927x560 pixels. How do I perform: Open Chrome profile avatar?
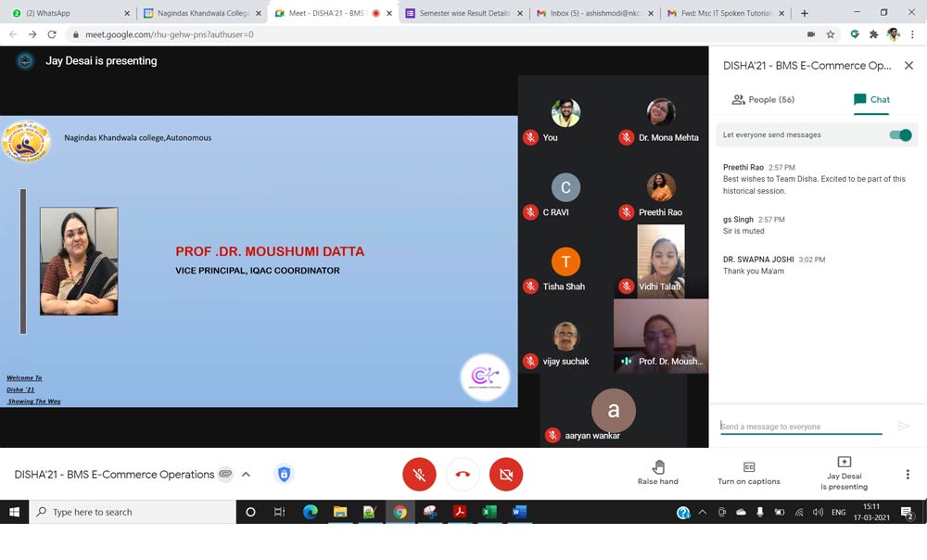coord(894,34)
